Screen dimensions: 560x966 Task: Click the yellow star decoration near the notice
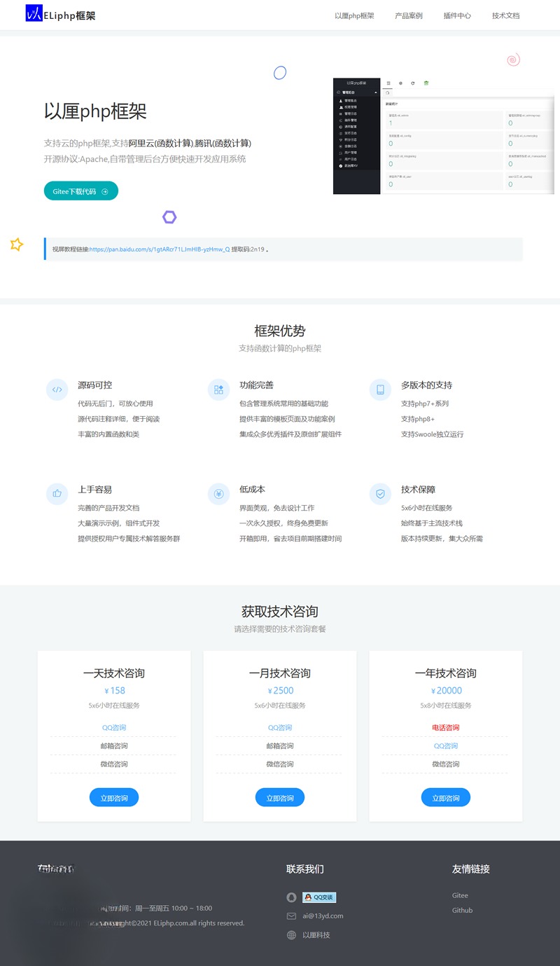16,244
